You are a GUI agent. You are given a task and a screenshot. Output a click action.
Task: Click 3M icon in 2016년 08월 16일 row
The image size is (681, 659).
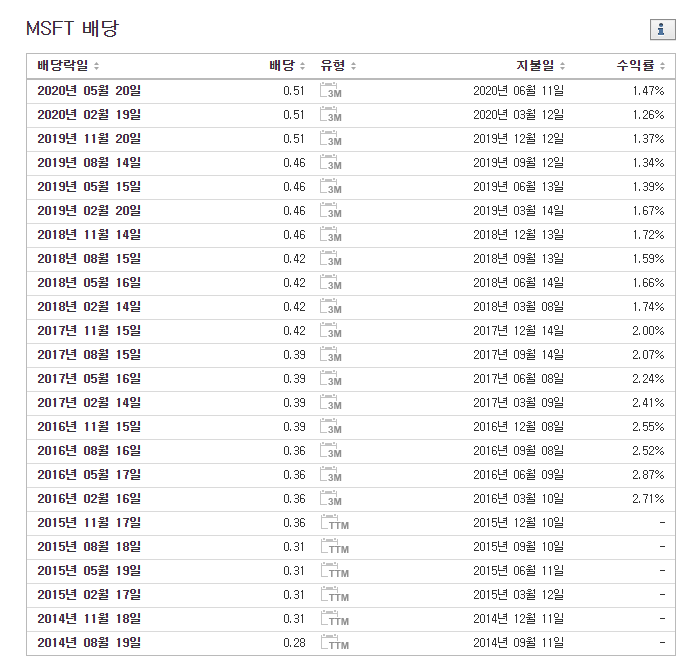[331, 450]
